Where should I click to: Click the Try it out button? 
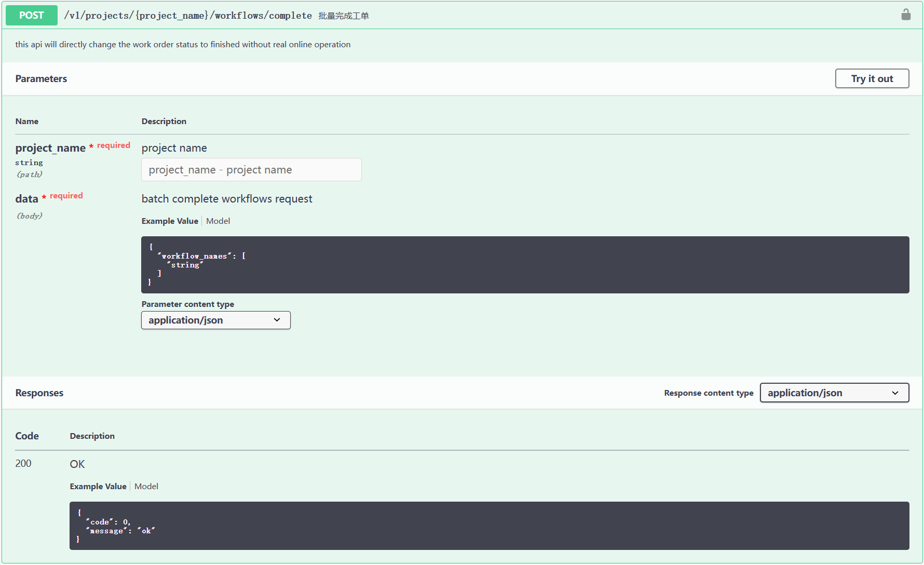[872, 78]
